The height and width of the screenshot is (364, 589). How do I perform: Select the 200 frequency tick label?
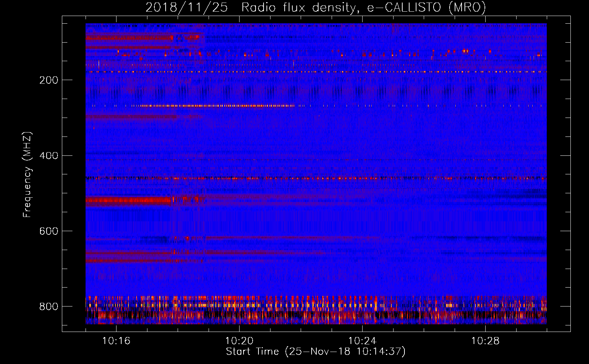[x=49, y=80]
